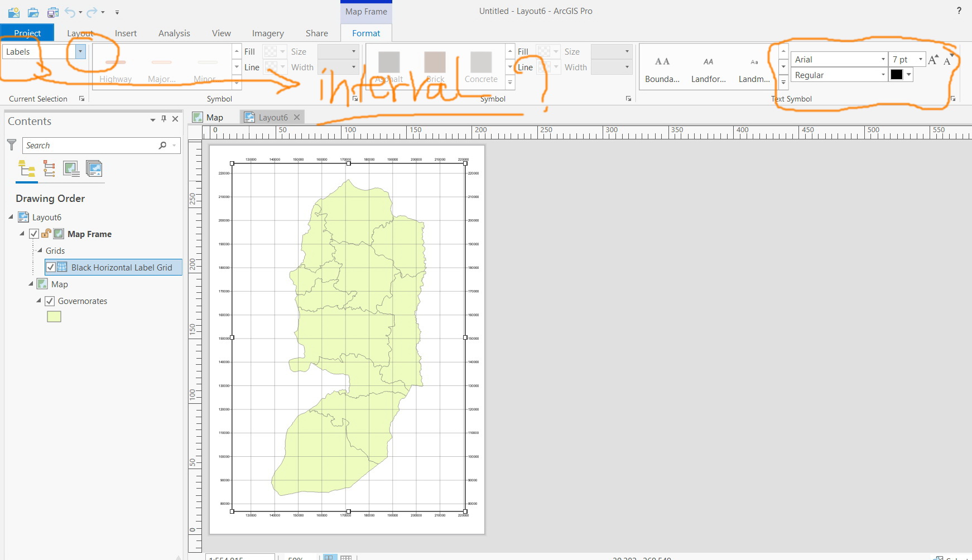
Task: Click the filter funnel icon in Contents
Action: click(12, 145)
